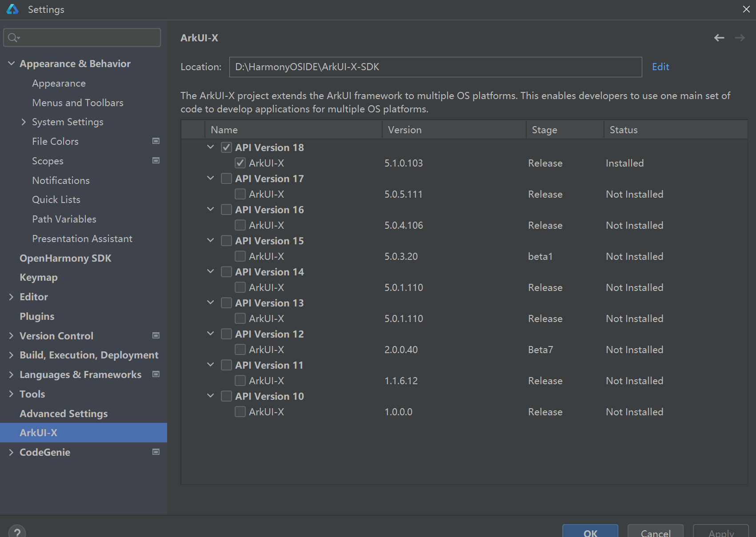This screenshot has height=537, width=756.
Task: Click project-level icon beside File Colors
Action: (x=156, y=141)
